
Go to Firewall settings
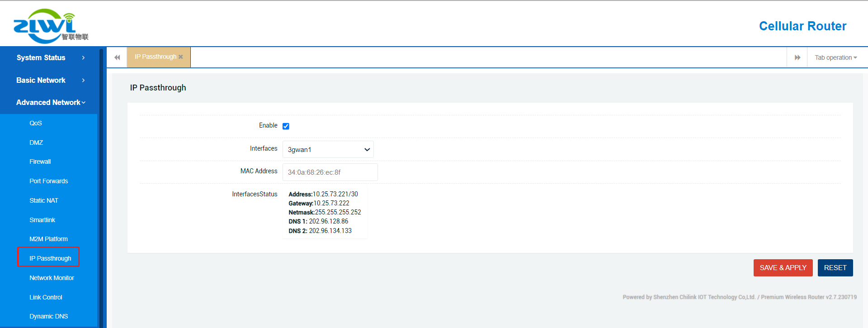coord(40,162)
